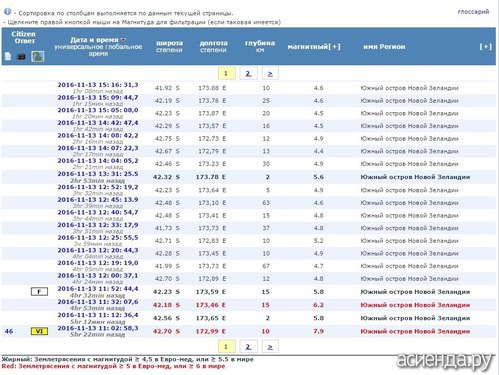The width and height of the screenshot is (499, 375).
Task: Click magnitude 6.2 value in red row
Action: coord(318,305)
